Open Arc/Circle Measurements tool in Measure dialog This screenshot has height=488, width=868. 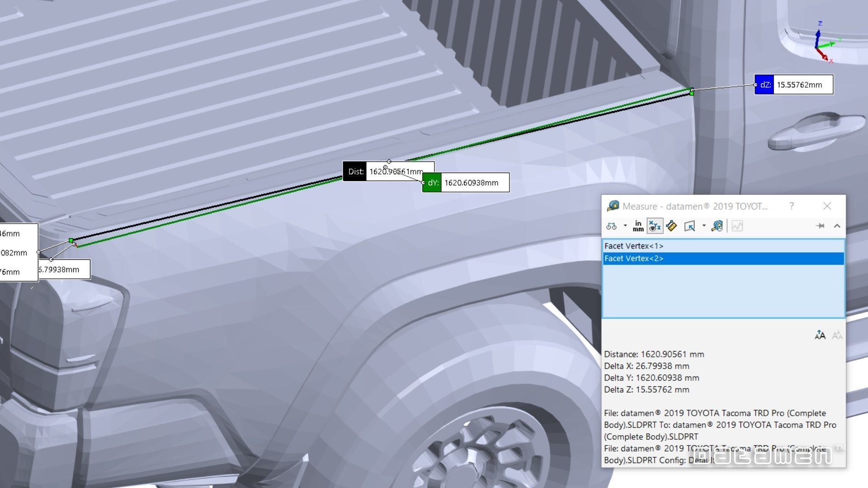click(612, 226)
